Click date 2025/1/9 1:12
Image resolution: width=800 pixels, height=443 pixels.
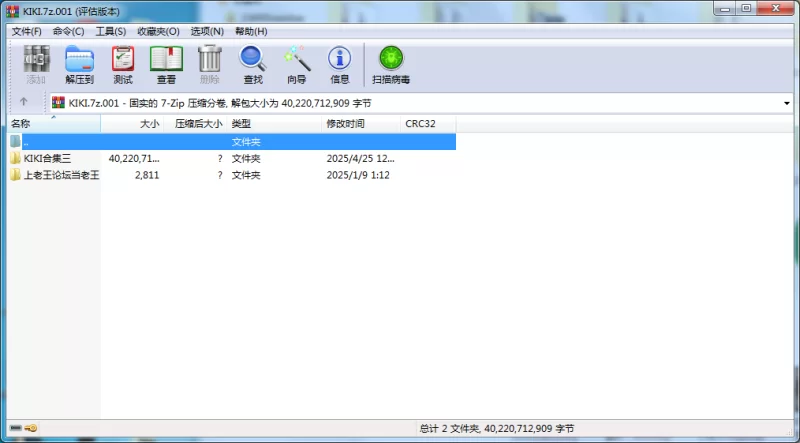point(358,176)
